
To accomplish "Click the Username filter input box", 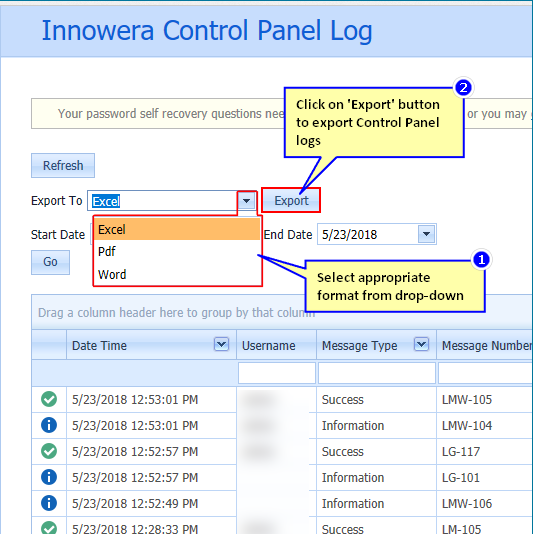I will click(x=277, y=373).
